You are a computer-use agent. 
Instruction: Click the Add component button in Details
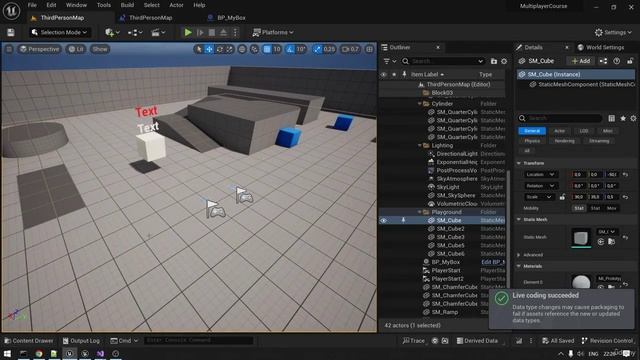tap(581, 61)
